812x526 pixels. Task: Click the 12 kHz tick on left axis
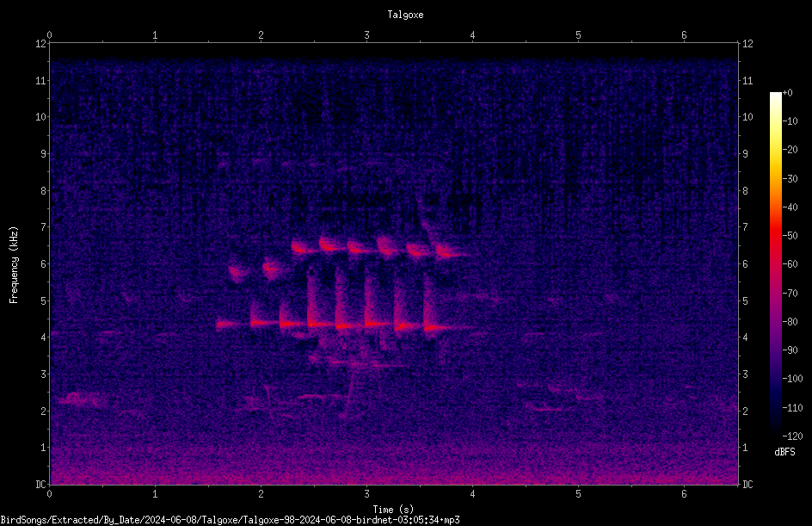pyautogui.click(x=41, y=44)
